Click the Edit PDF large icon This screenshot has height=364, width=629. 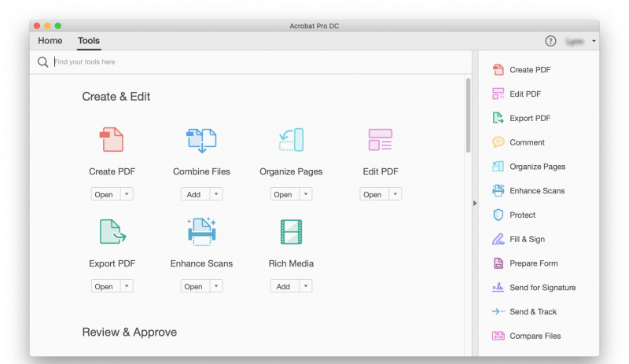pyautogui.click(x=381, y=140)
